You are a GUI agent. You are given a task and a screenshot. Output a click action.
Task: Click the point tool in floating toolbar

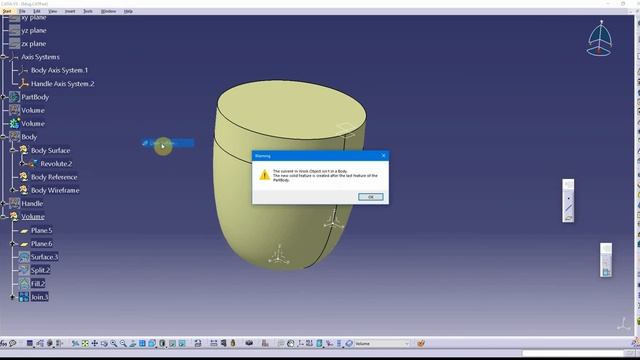click(568, 198)
